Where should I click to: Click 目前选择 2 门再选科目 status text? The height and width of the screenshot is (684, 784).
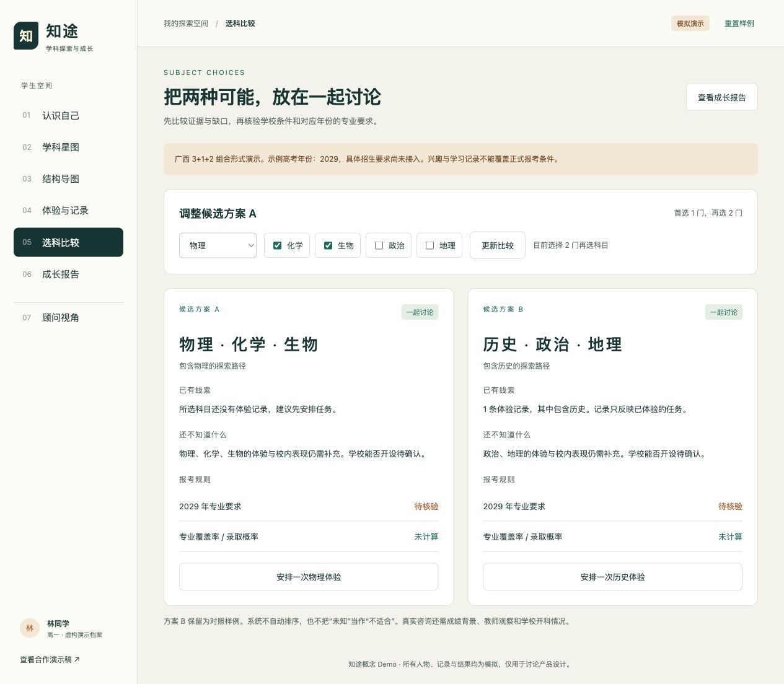(x=571, y=245)
